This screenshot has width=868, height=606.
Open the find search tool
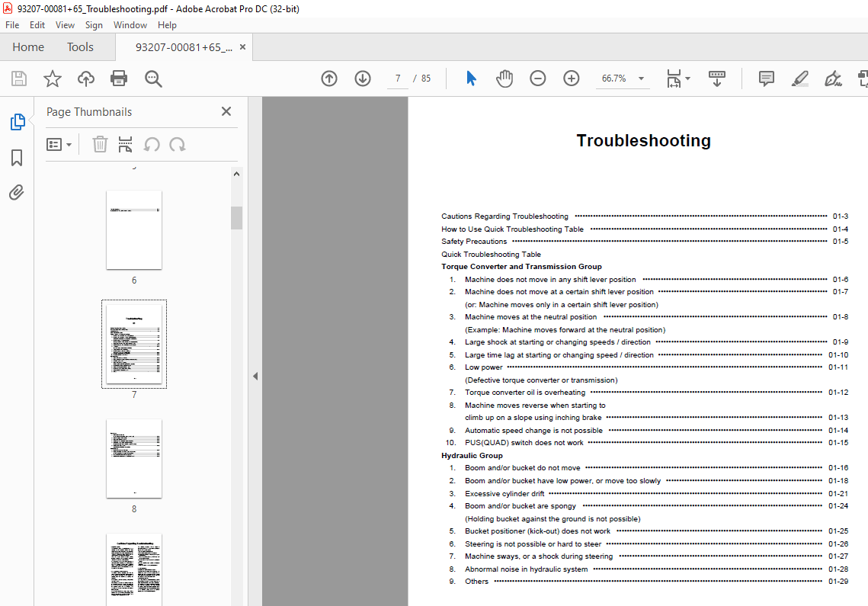pyautogui.click(x=152, y=78)
